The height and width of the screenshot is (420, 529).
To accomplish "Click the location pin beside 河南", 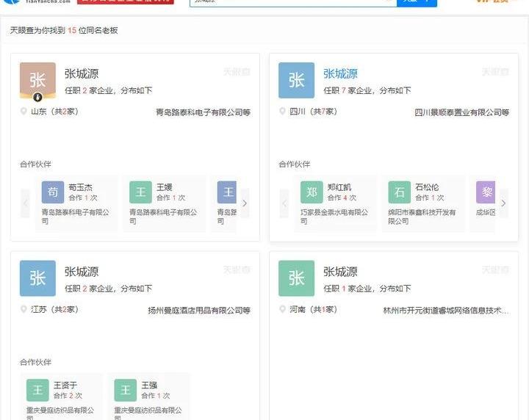I will click(x=283, y=309).
